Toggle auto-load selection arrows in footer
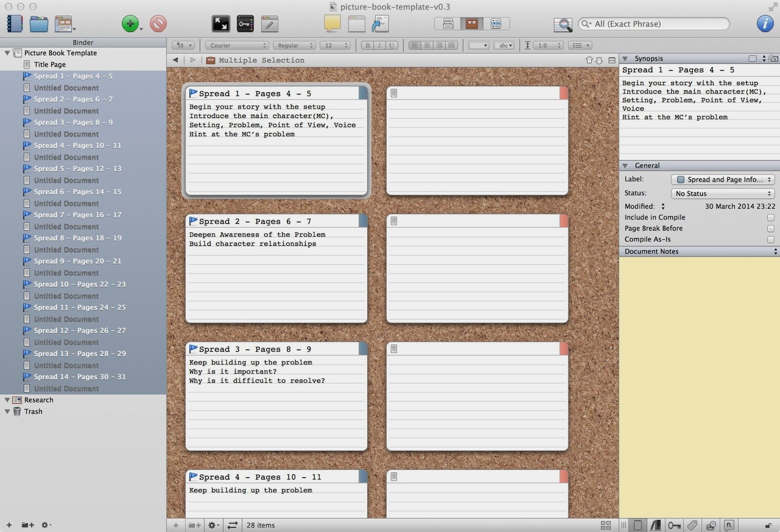The width and height of the screenshot is (780, 532). pyautogui.click(x=233, y=525)
